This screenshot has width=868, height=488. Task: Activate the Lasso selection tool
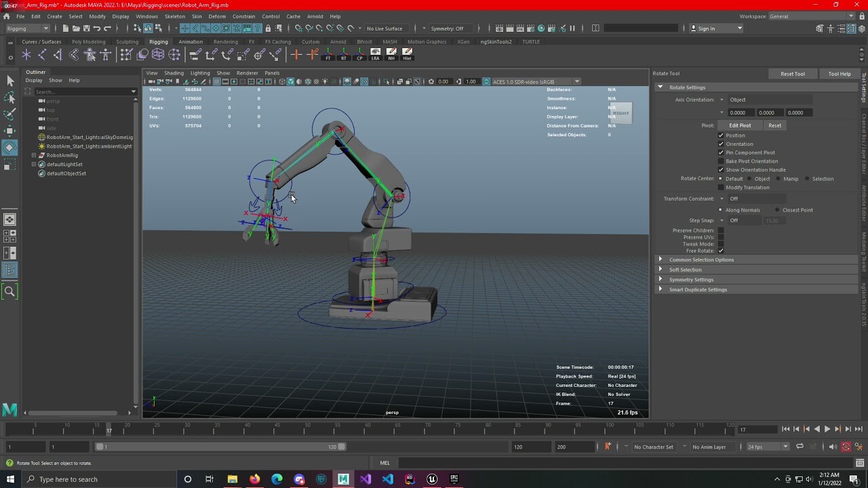tap(10, 98)
